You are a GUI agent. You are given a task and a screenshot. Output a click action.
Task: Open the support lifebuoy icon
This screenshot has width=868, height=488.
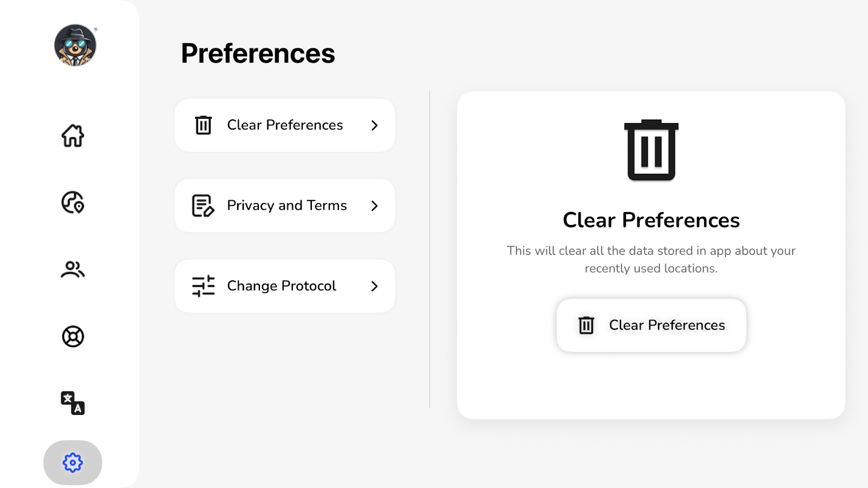tap(73, 337)
